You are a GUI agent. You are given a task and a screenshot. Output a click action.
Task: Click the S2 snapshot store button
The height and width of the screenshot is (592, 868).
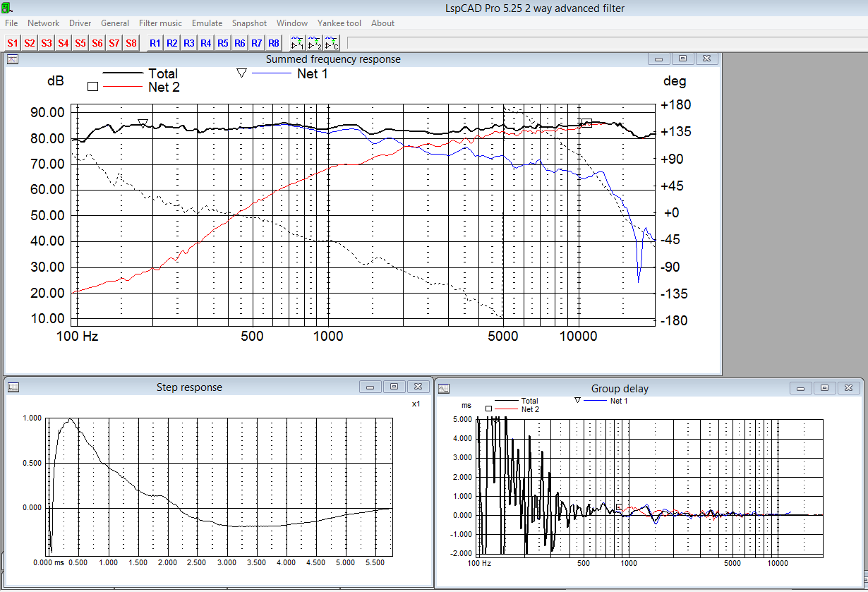tap(30, 43)
